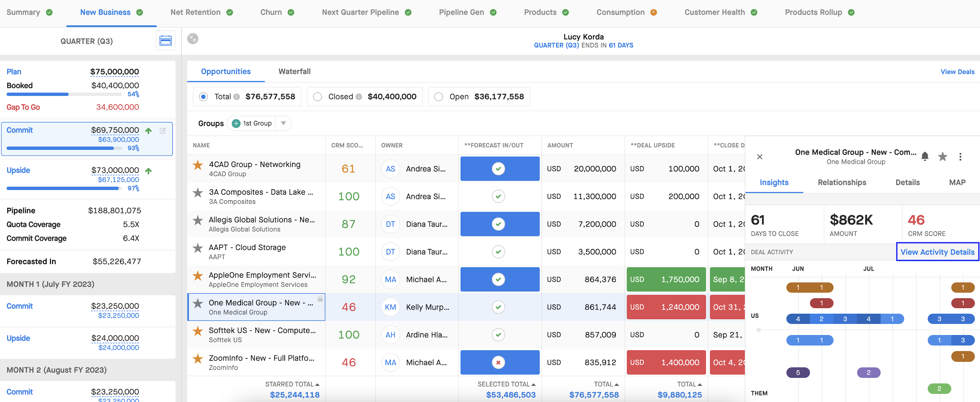Select the Open radio button
980x402 pixels.
439,97
